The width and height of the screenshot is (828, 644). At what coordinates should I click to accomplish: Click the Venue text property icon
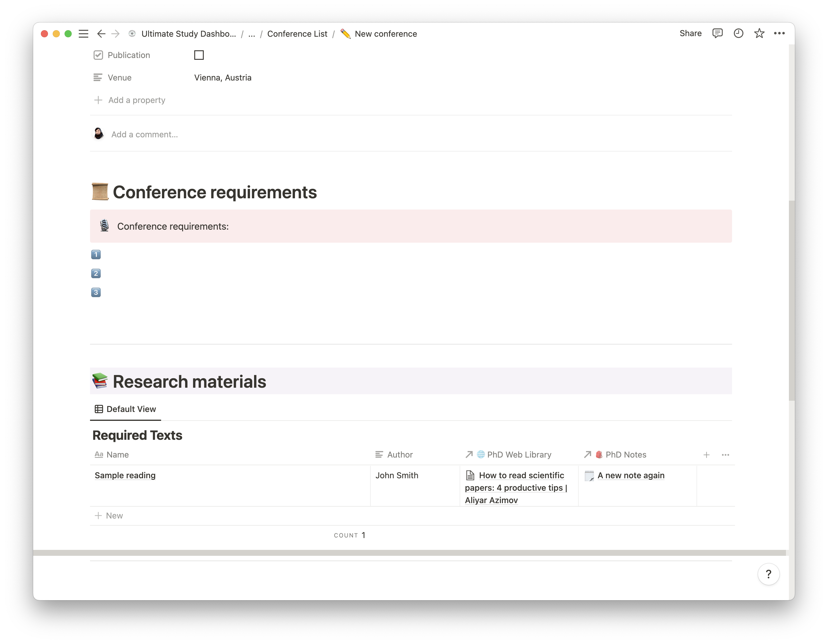tap(98, 77)
